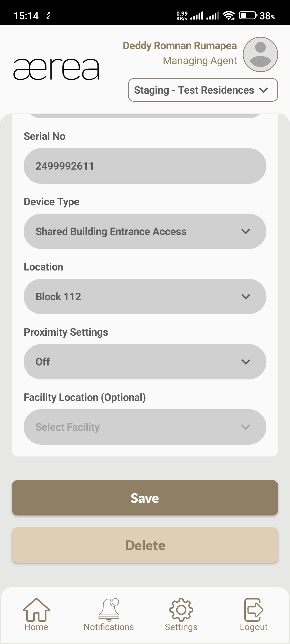The image size is (290, 644).
Task: Switch property via Staging - Test Residences selector
Action: tap(203, 90)
